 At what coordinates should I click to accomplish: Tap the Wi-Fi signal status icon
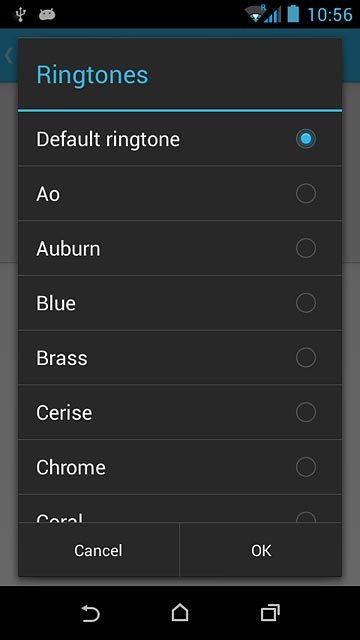click(x=254, y=14)
